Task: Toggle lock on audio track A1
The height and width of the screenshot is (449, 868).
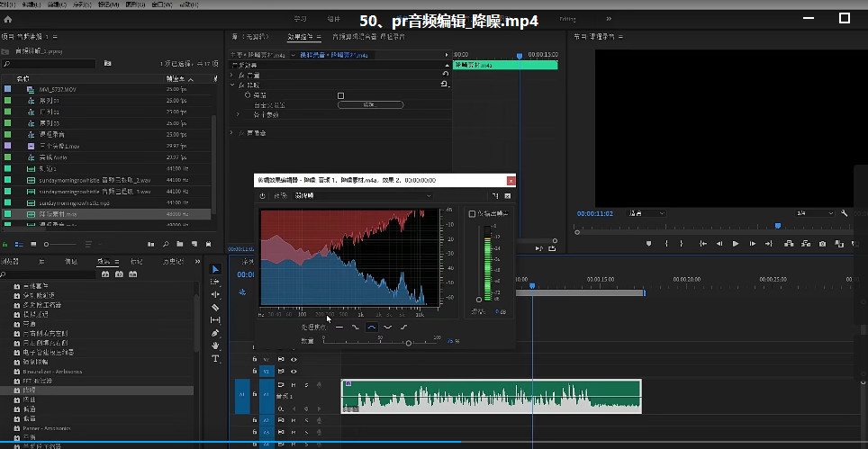Action: point(254,394)
